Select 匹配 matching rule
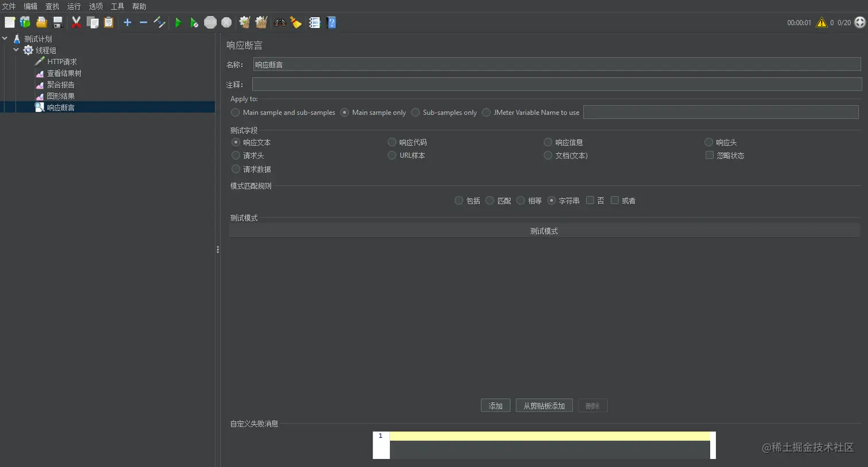The image size is (868, 467). tap(490, 200)
